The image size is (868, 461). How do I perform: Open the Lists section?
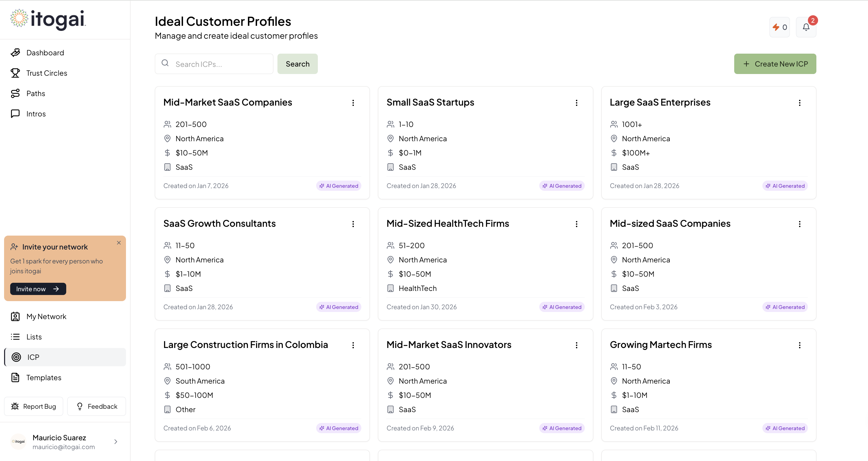(34, 337)
